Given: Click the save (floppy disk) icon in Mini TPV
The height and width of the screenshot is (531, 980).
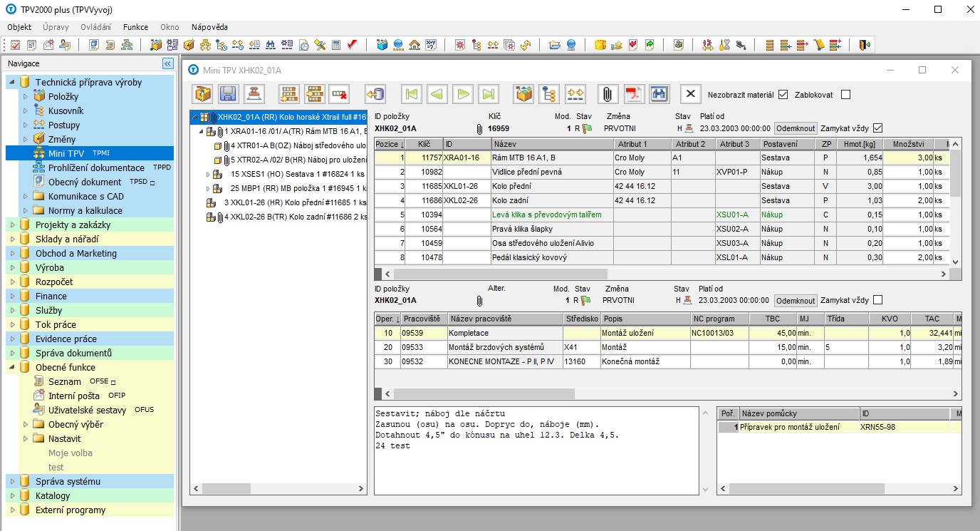Looking at the screenshot, I should [228, 94].
